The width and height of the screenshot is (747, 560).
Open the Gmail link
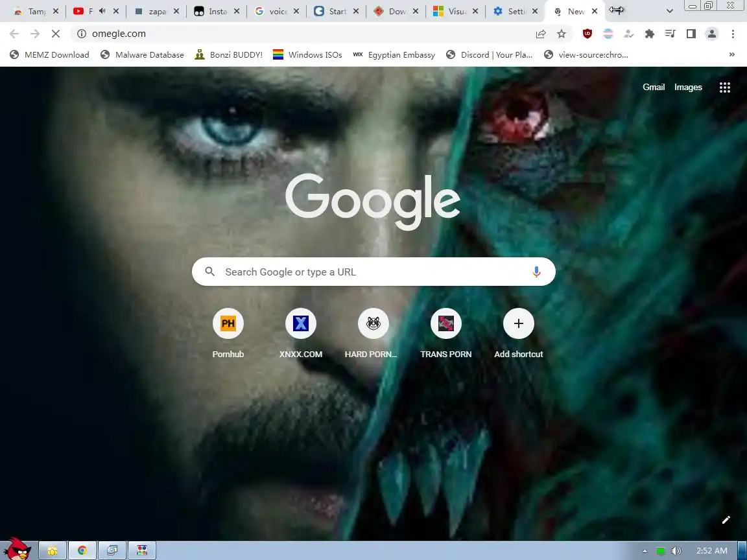point(654,87)
